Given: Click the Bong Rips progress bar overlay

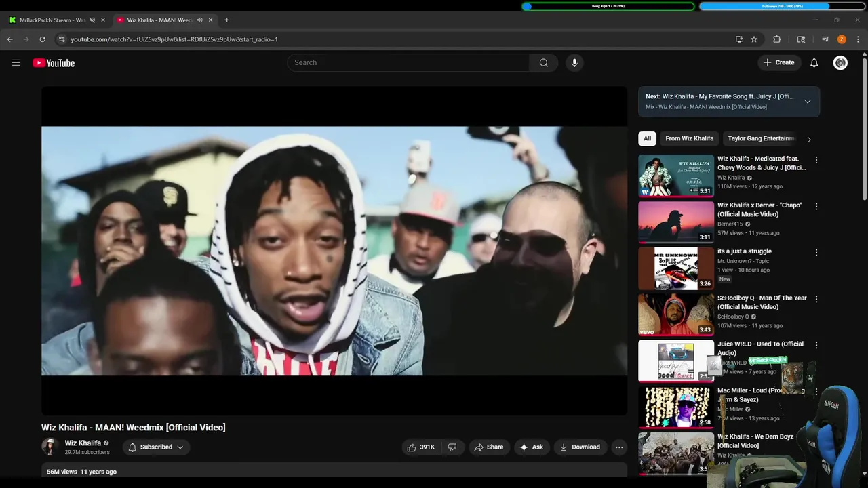Looking at the screenshot, I should click(608, 6).
